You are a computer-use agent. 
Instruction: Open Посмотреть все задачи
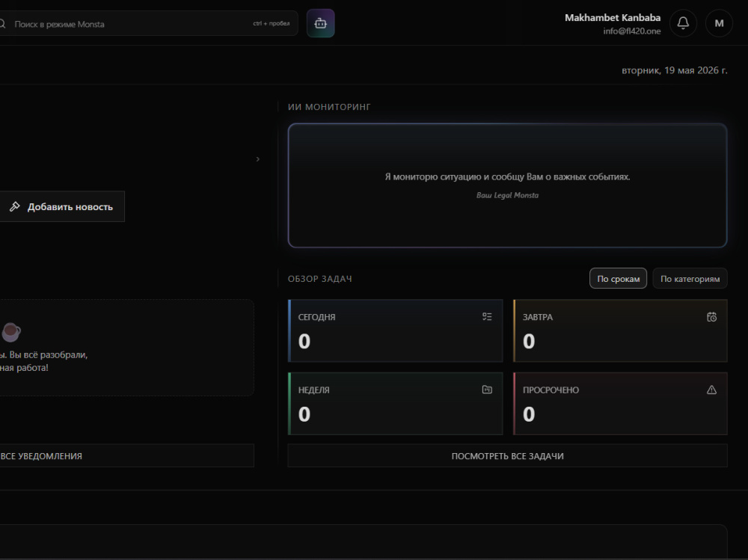click(508, 456)
